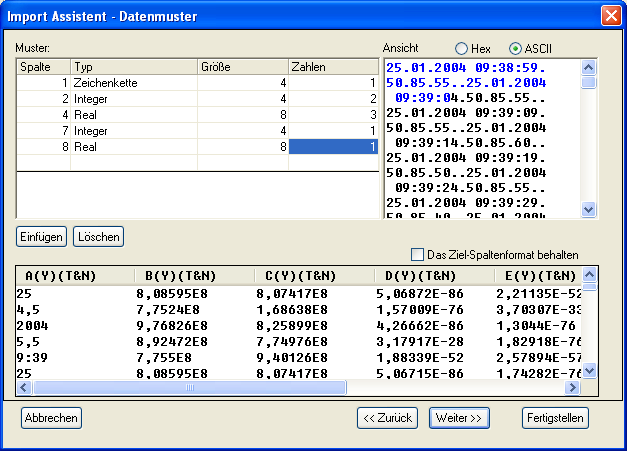The image size is (627, 451).
Task: Click the Größe value in the Zeichenkette row
Action: 243,83
